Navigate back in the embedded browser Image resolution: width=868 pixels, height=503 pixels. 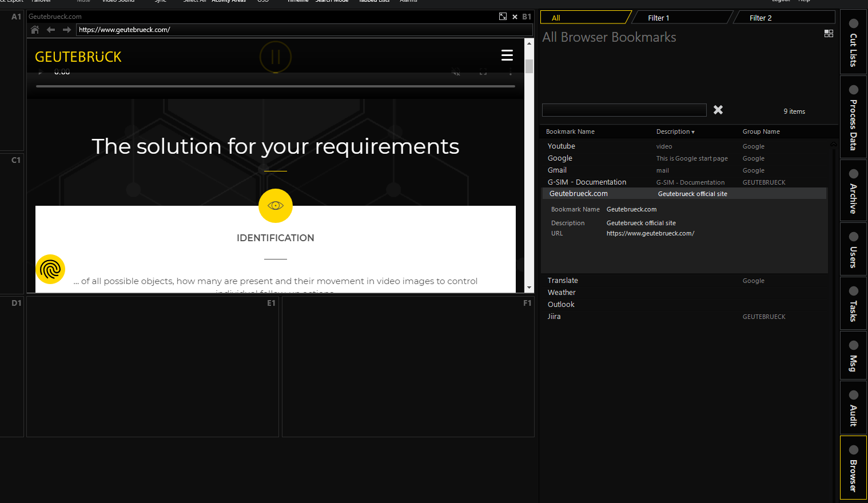point(51,30)
